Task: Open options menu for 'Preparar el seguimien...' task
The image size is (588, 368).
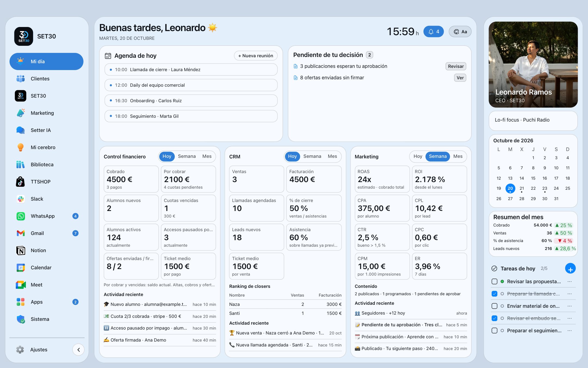Action: click(569, 330)
